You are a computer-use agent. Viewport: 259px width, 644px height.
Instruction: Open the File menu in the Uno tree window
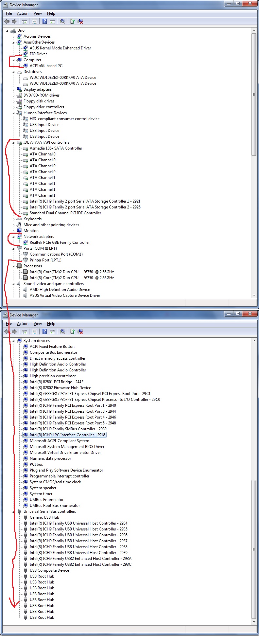(x=9, y=13)
